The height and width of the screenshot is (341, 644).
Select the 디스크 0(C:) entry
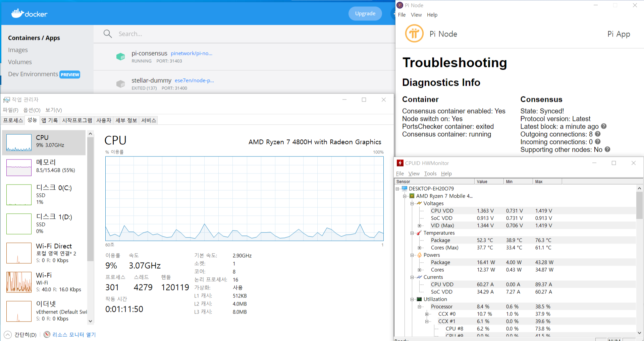pos(44,195)
